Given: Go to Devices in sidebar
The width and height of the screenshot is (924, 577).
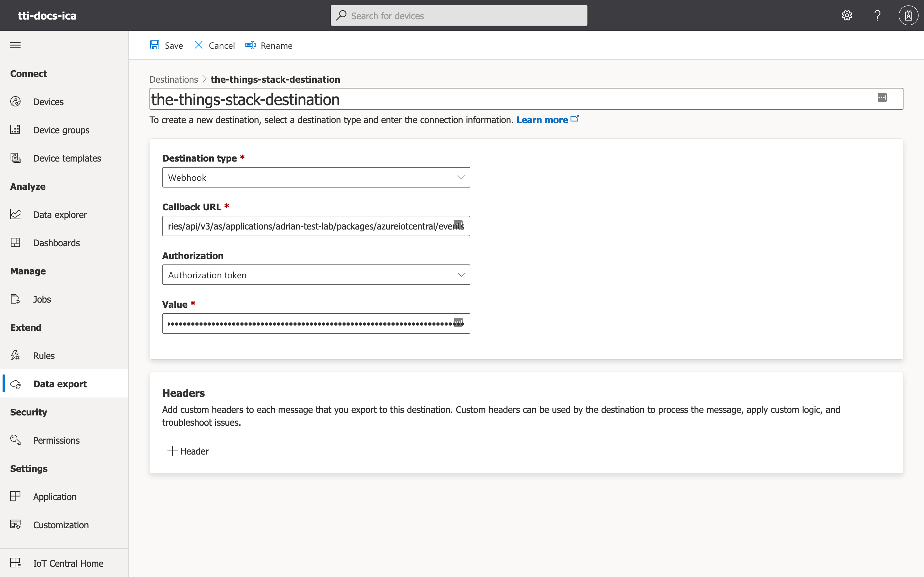Looking at the screenshot, I should [x=48, y=102].
